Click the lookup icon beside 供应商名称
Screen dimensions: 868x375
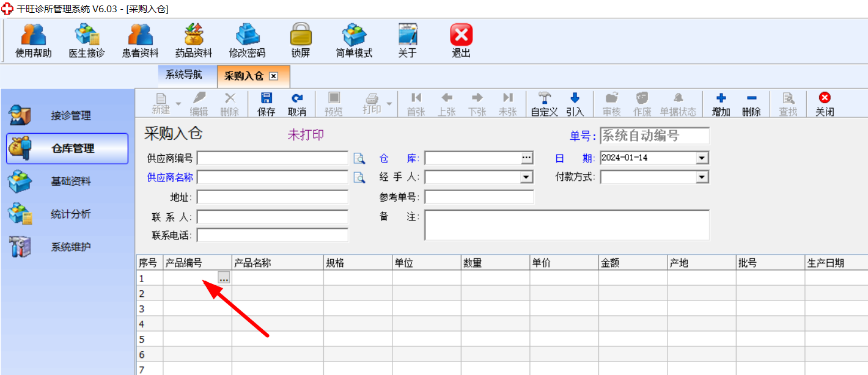359,178
